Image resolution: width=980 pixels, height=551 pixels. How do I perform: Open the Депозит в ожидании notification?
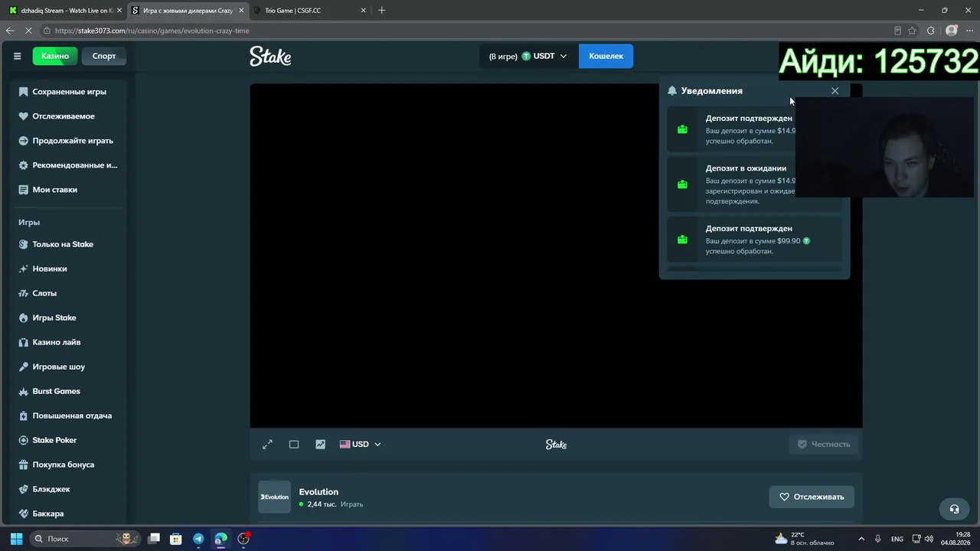[754, 184]
